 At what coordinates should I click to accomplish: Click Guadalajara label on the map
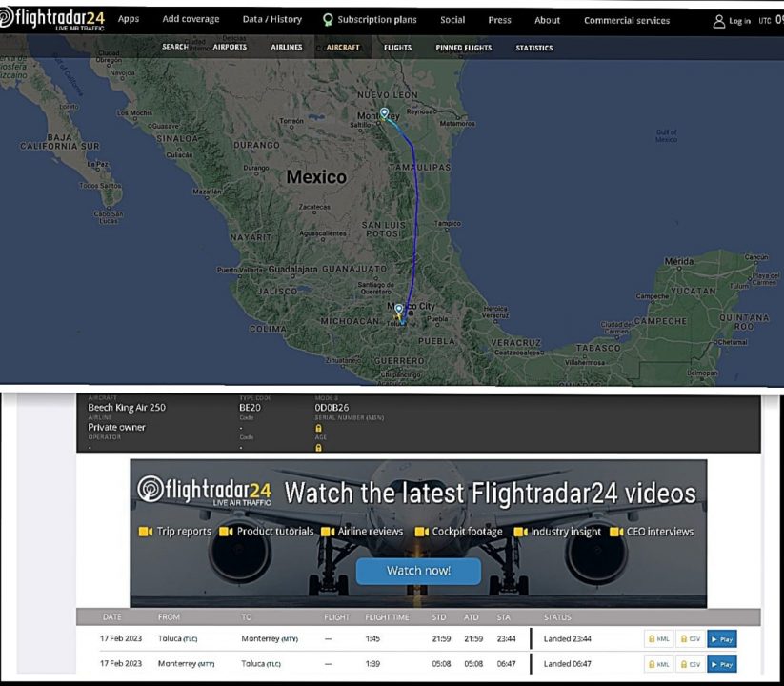(x=293, y=269)
